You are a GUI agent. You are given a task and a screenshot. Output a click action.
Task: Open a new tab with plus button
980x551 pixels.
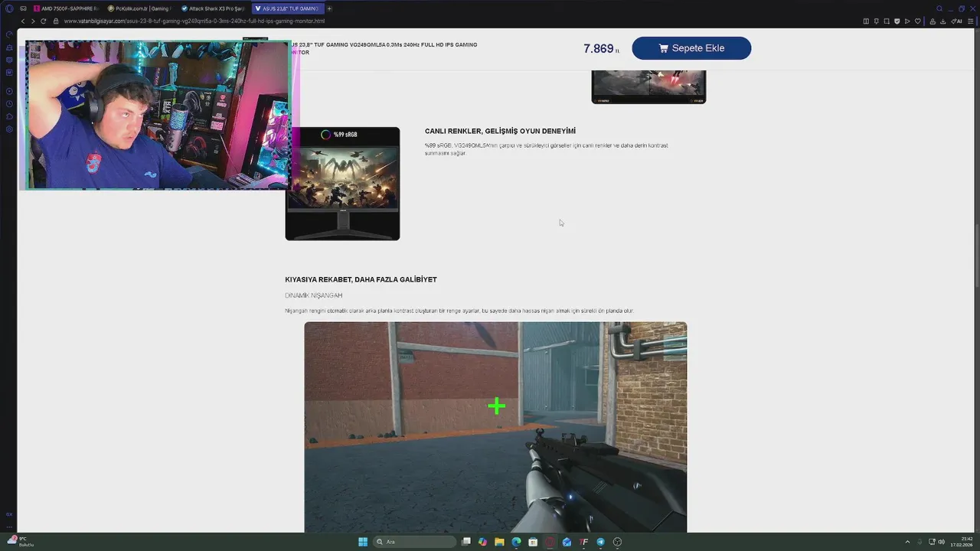pos(329,8)
